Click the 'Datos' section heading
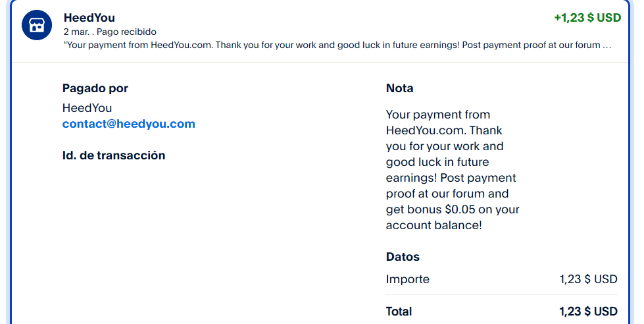The width and height of the screenshot is (644, 324). (x=403, y=257)
